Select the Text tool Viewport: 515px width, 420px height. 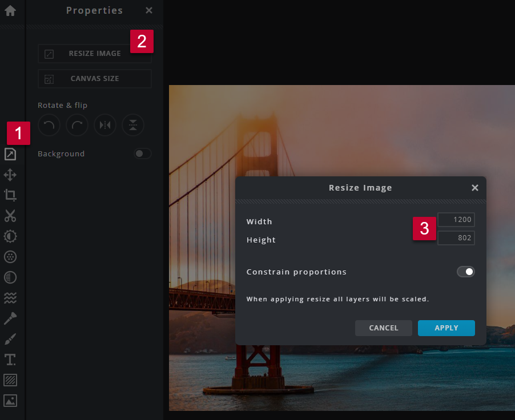tap(10, 360)
